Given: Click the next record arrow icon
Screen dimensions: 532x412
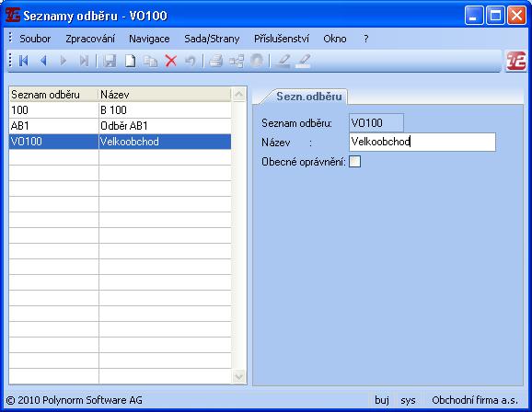Looking at the screenshot, I should click(x=64, y=61).
